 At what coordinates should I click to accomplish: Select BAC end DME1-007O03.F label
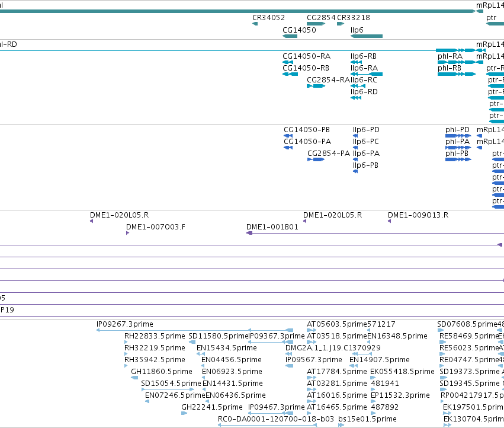coord(156,227)
